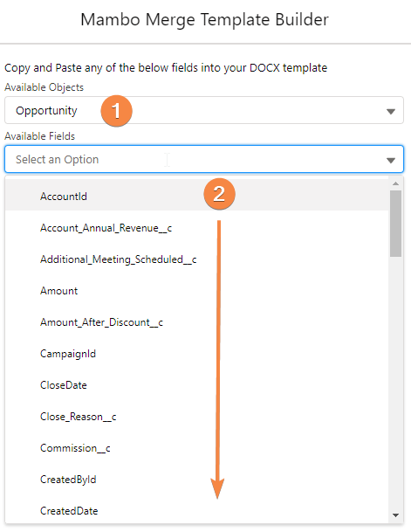
Task: Click the field list scrollbar thumb
Action: [x=395, y=224]
